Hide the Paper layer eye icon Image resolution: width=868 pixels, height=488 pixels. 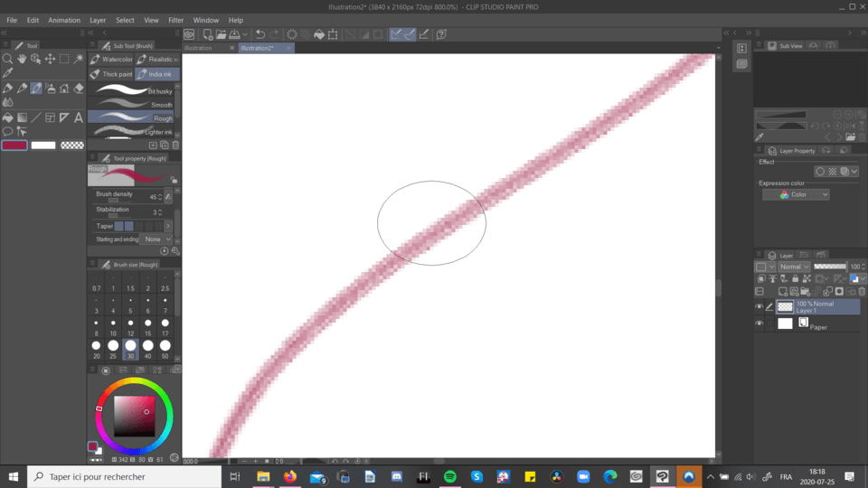click(x=759, y=324)
